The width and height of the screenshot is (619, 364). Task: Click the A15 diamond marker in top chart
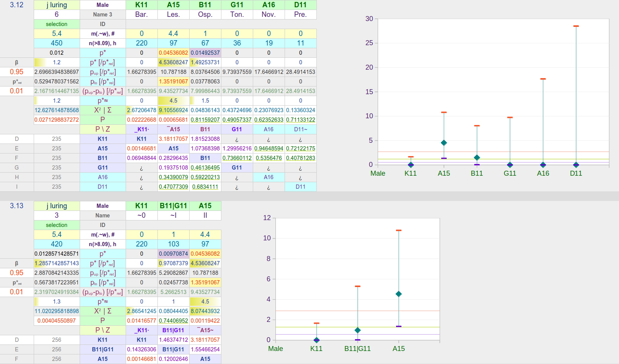(x=444, y=143)
